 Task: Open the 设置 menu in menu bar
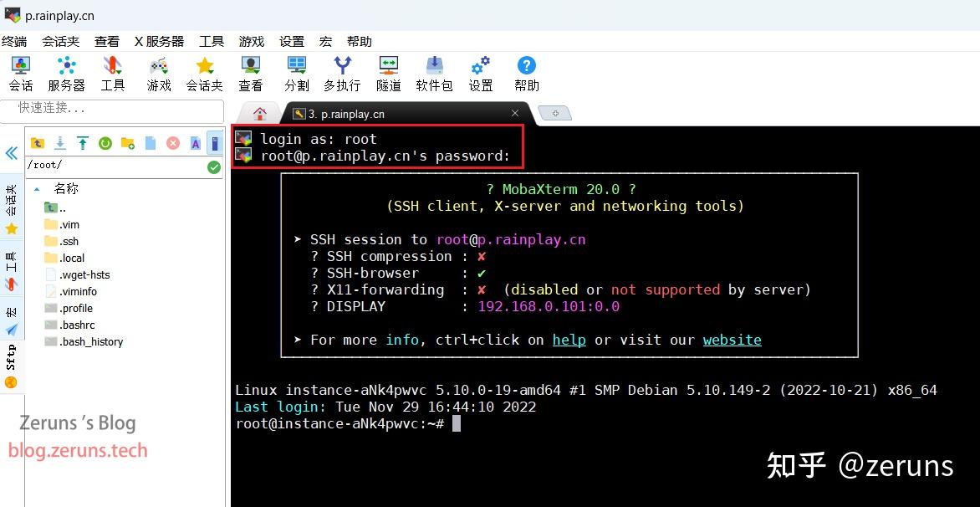[x=292, y=41]
